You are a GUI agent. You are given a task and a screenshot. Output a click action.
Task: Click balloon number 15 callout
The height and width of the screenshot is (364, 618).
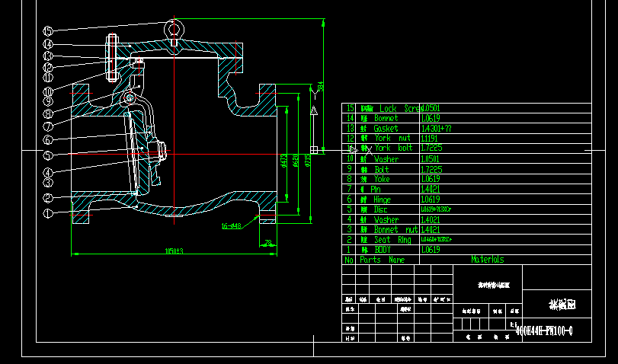[x=47, y=31]
